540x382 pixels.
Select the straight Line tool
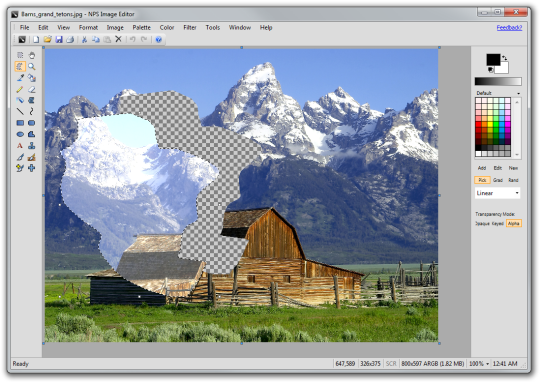click(20, 111)
